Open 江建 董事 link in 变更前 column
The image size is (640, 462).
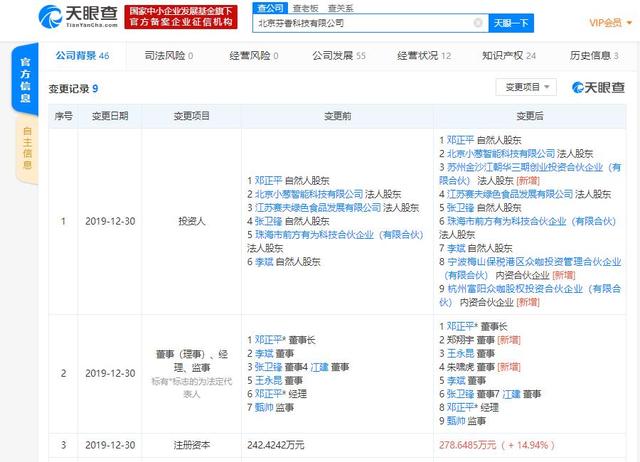[320, 367]
